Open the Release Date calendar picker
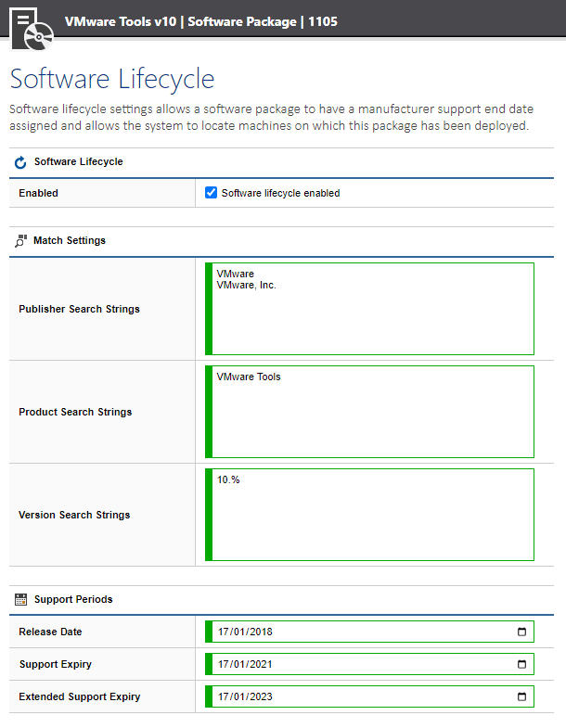Image resolution: width=566 pixels, height=728 pixels. click(x=521, y=632)
